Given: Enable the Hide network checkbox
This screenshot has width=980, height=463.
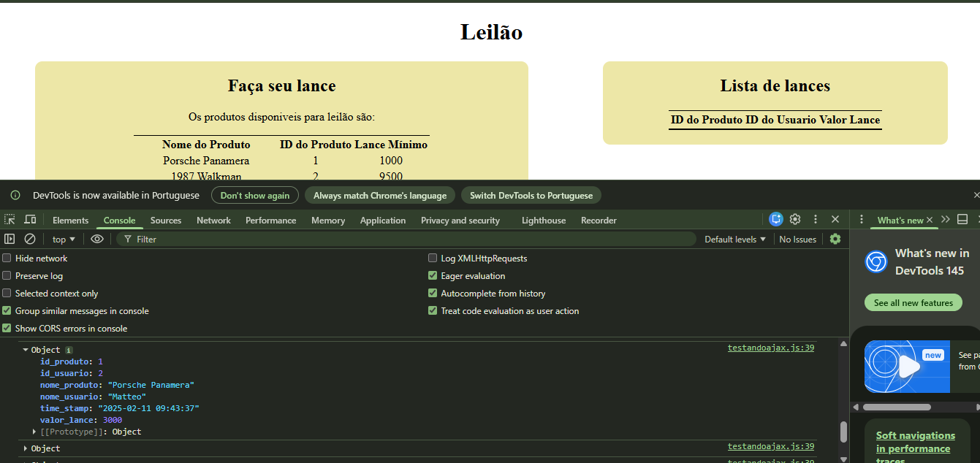Looking at the screenshot, I should (7, 259).
